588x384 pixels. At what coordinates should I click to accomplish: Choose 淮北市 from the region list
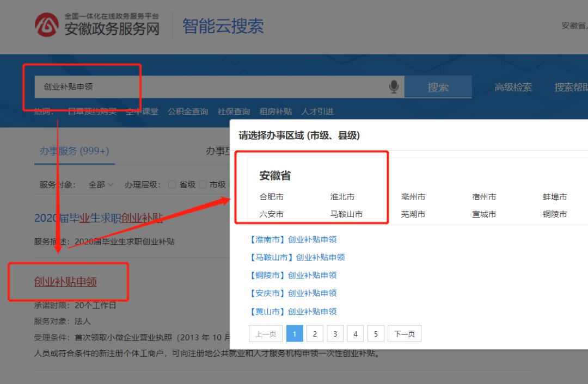[342, 197]
